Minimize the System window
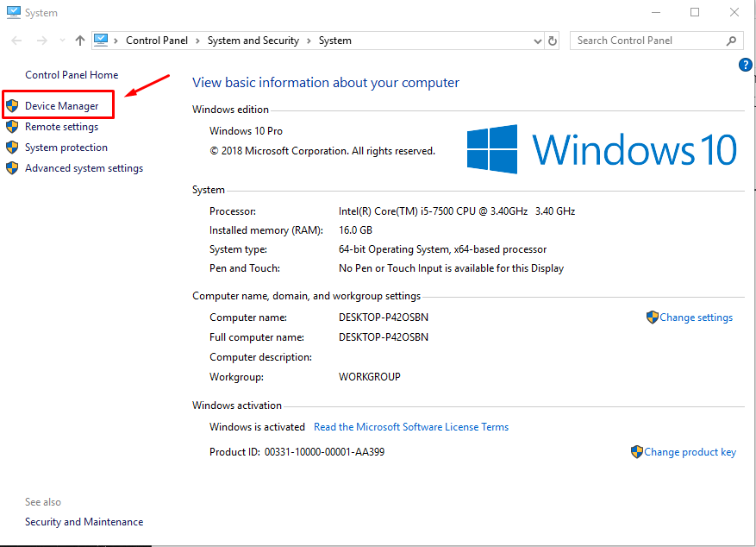 tap(656, 13)
